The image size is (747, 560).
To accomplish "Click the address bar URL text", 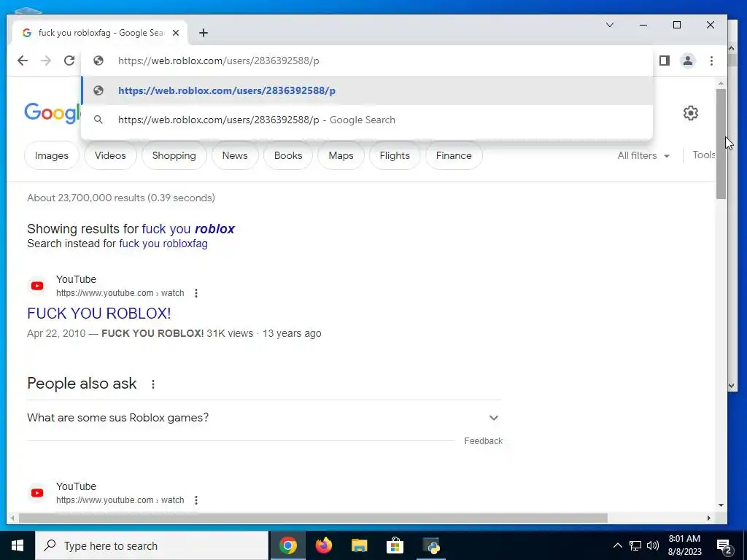I will (x=219, y=61).
